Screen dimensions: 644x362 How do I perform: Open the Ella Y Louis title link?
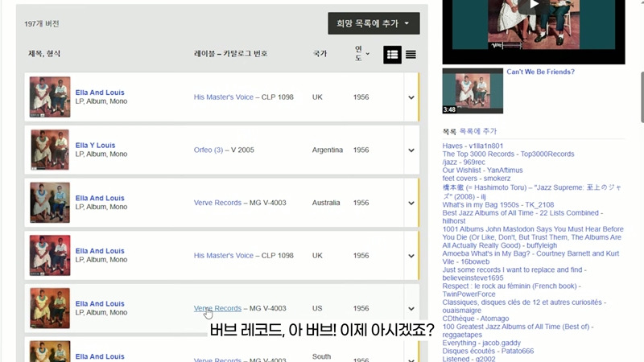point(95,146)
